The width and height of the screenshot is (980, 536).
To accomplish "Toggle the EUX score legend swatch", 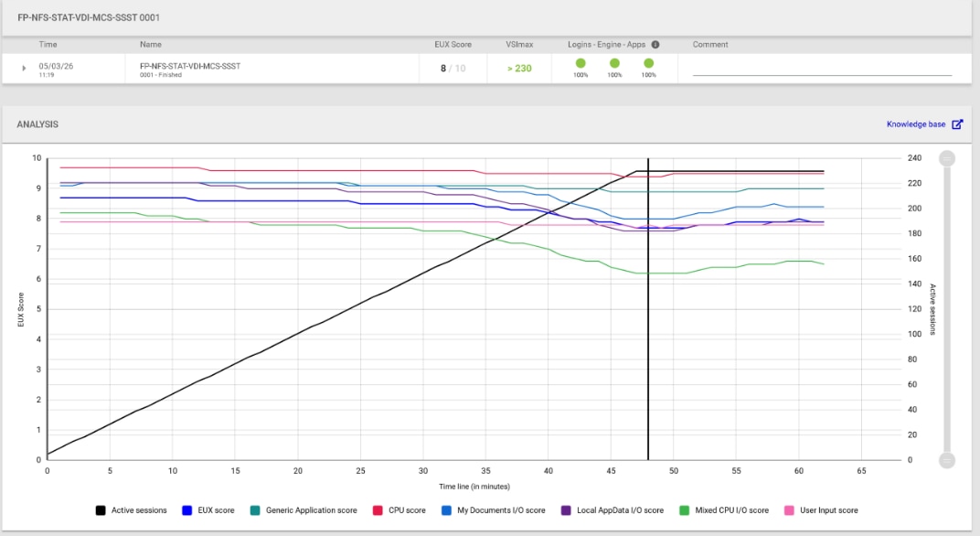I will 186,510.
